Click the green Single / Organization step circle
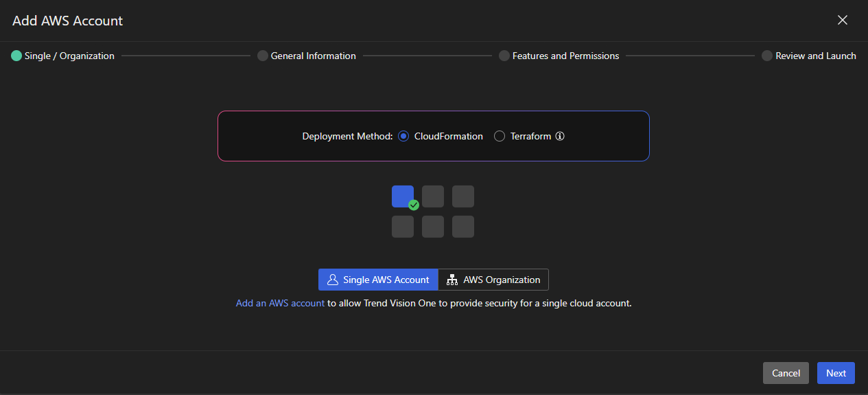Screen dimensions: 868x395 pos(16,56)
